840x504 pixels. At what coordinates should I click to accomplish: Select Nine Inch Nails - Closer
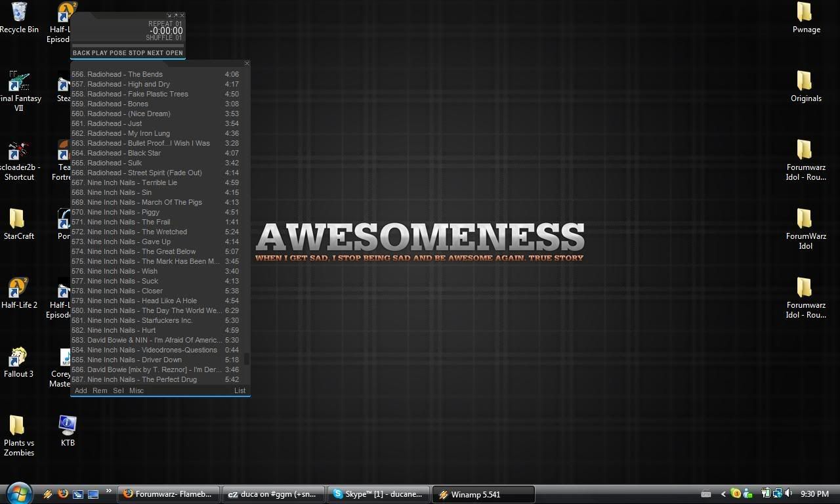[x=156, y=291]
